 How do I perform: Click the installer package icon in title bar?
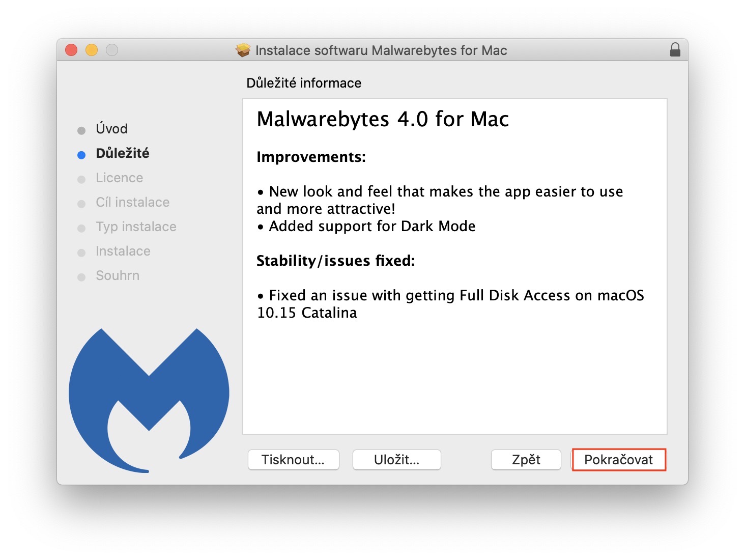243,50
